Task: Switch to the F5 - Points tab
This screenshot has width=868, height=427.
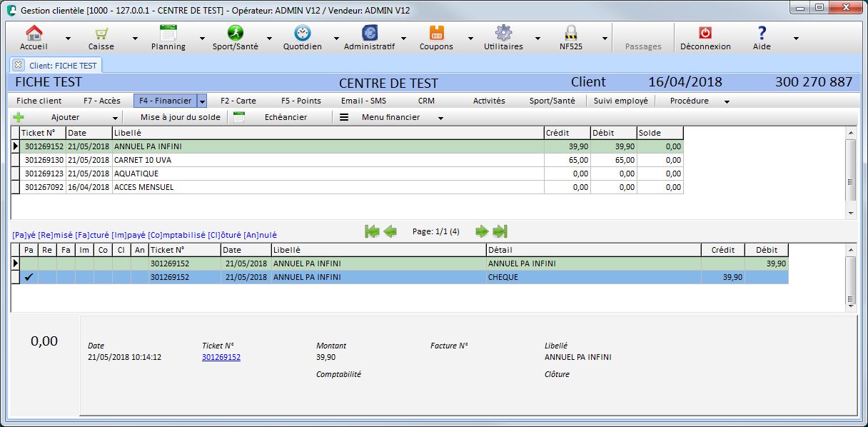Action: [x=301, y=101]
